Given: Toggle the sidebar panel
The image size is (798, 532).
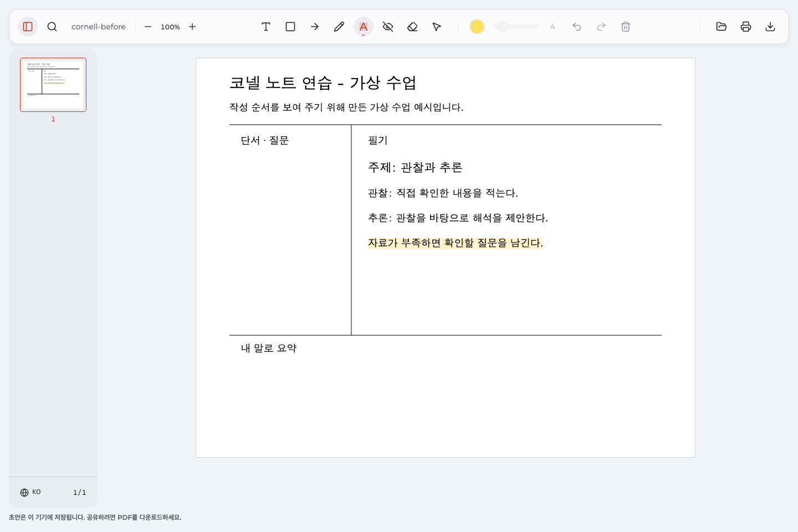Looking at the screenshot, I should pos(28,27).
